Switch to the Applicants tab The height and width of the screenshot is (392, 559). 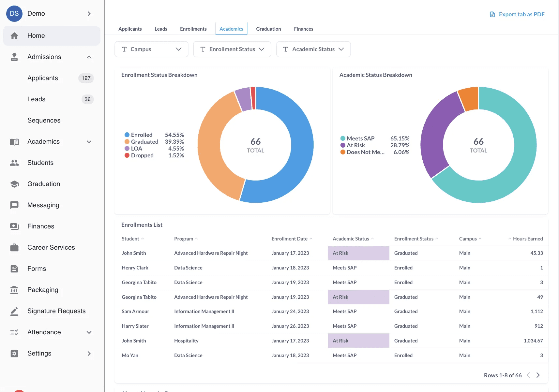point(130,29)
